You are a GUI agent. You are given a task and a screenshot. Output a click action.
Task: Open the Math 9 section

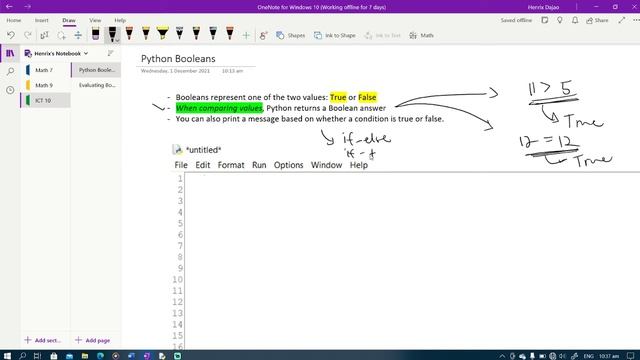point(45,85)
